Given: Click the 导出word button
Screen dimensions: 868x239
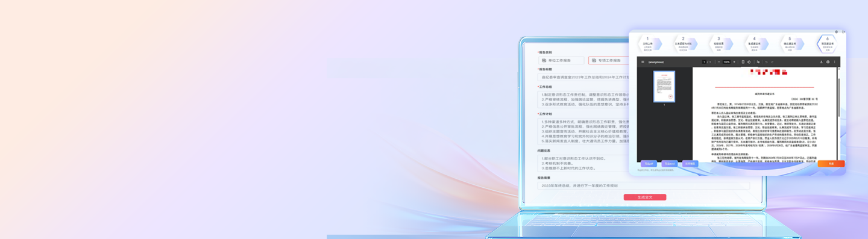Looking at the screenshot, I should [x=670, y=164].
